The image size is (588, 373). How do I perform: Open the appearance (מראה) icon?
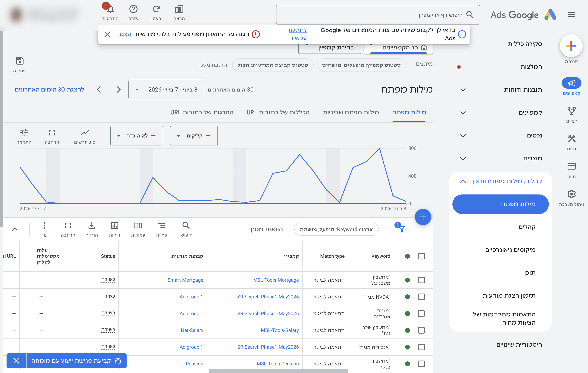[x=179, y=9]
